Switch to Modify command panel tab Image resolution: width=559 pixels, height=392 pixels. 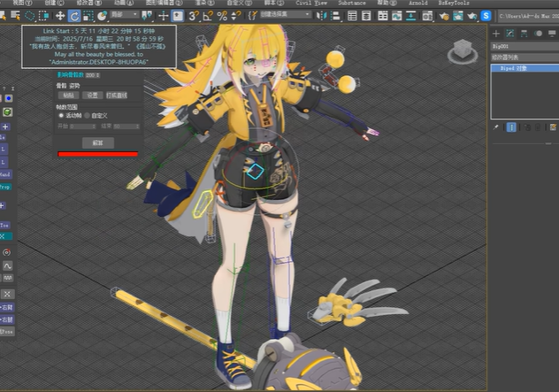coord(509,34)
